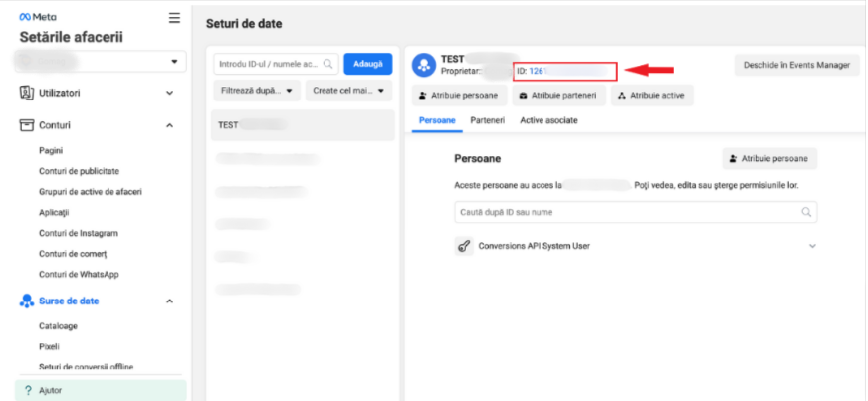Click the blue Adaugă button
This screenshot has width=868, height=401.
(x=367, y=64)
